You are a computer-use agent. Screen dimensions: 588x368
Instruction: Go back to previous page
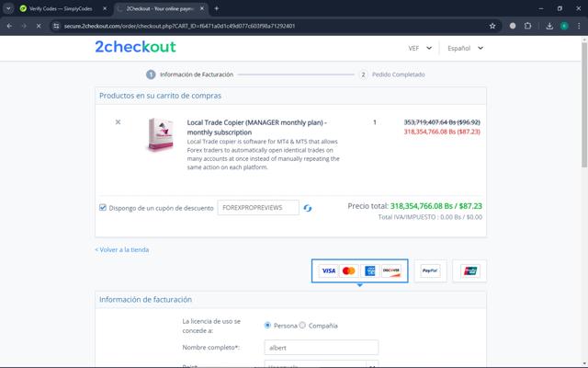(x=10, y=26)
